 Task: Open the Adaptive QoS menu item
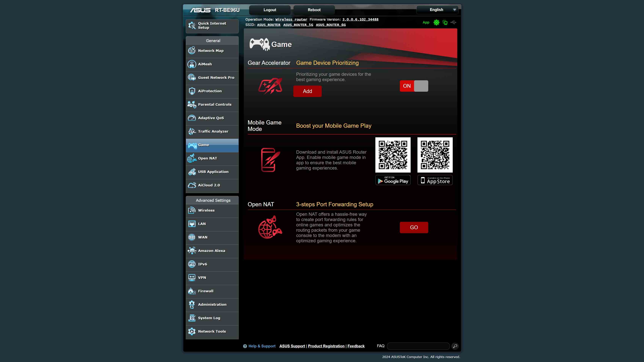212,118
